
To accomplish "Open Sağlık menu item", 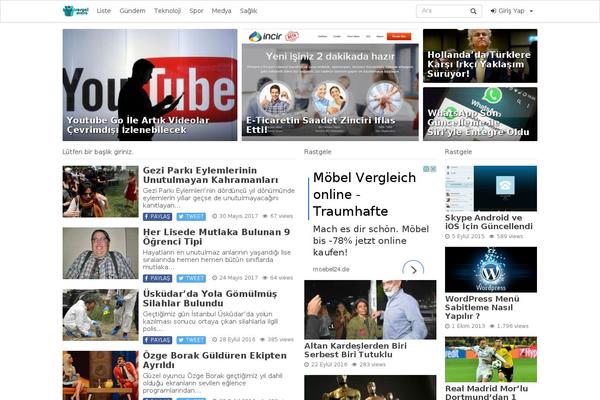I will tap(248, 11).
